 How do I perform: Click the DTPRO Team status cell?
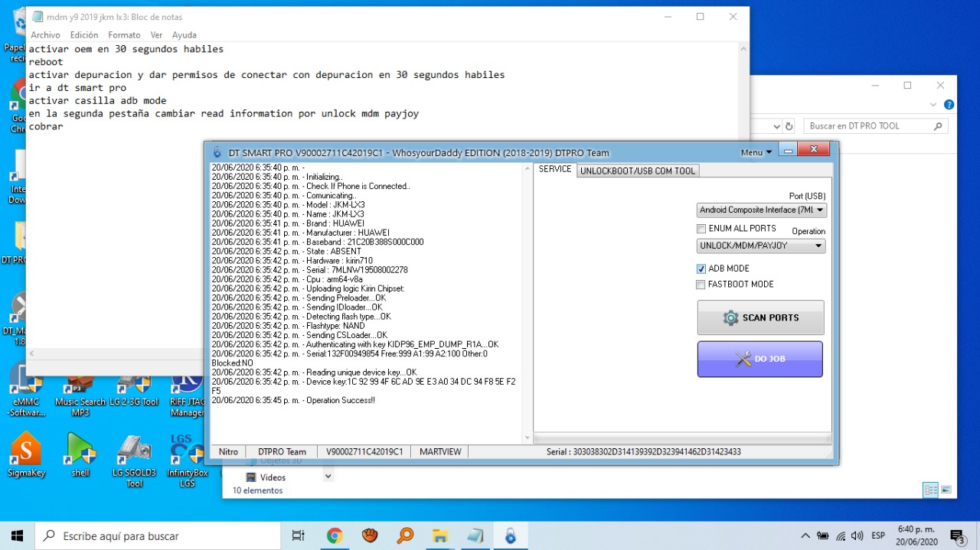click(x=282, y=451)
